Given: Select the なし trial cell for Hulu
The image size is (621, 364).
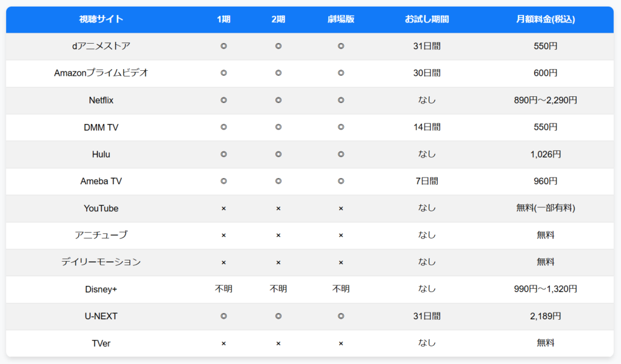Looking at the screenshot, I should click(426, 154).
